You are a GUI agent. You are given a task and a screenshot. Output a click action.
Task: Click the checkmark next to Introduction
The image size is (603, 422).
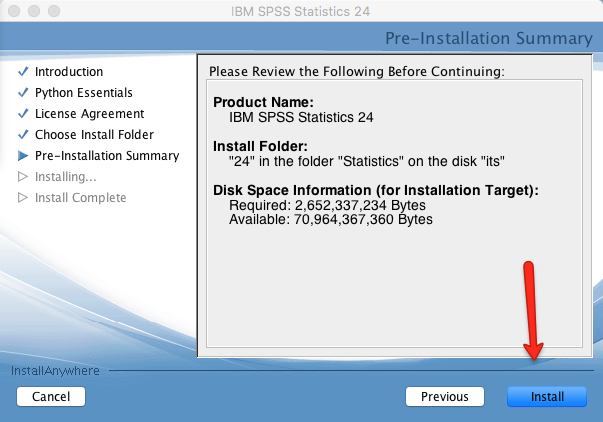click(23, 72)
